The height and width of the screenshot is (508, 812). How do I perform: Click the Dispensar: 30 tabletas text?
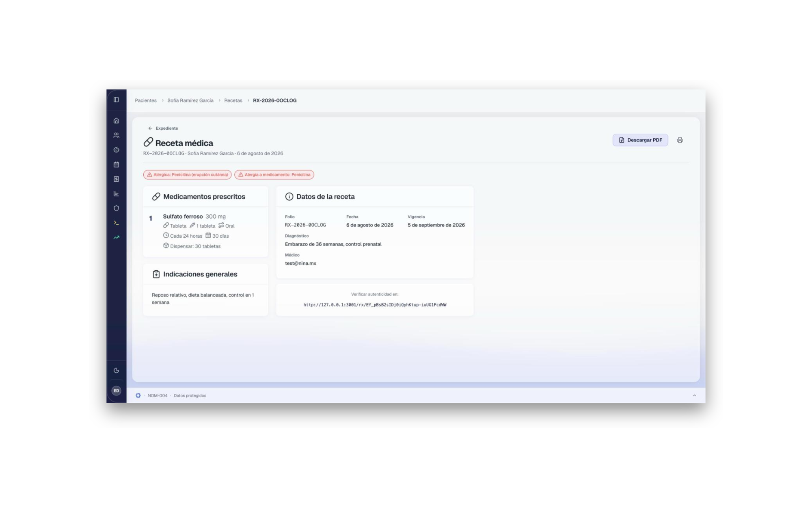point(195,246)
